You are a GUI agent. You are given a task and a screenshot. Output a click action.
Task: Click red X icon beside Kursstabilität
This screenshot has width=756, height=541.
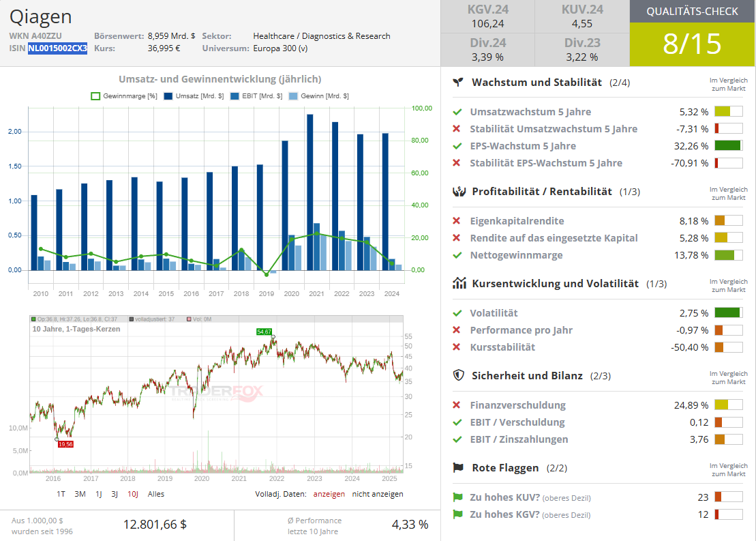(x=457, y=347)
